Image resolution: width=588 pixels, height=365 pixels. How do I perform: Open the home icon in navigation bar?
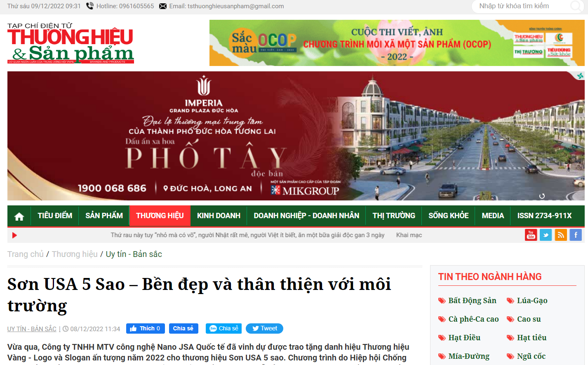pos(19,216)
